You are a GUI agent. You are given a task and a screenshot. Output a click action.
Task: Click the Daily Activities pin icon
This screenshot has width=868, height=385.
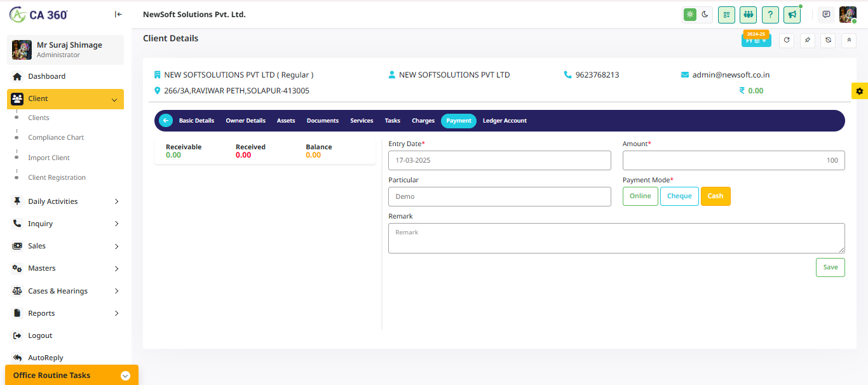click(17, 201)
